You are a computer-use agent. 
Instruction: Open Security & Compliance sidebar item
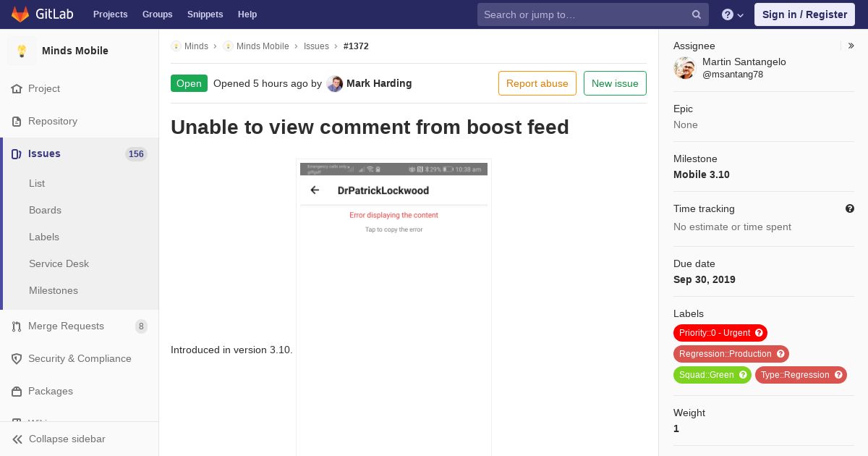(80, 359)
